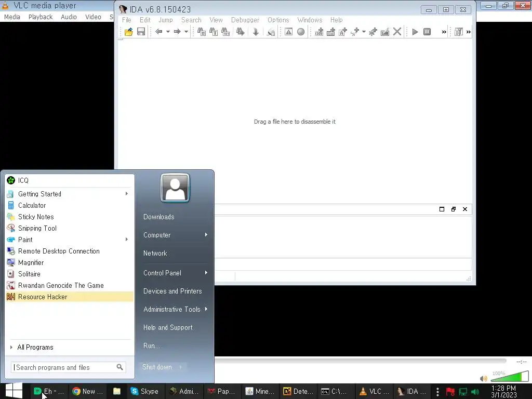Expand Getting Started submenu arrow
This screenshot has height=399, width=532.
(x=127, y=194)
